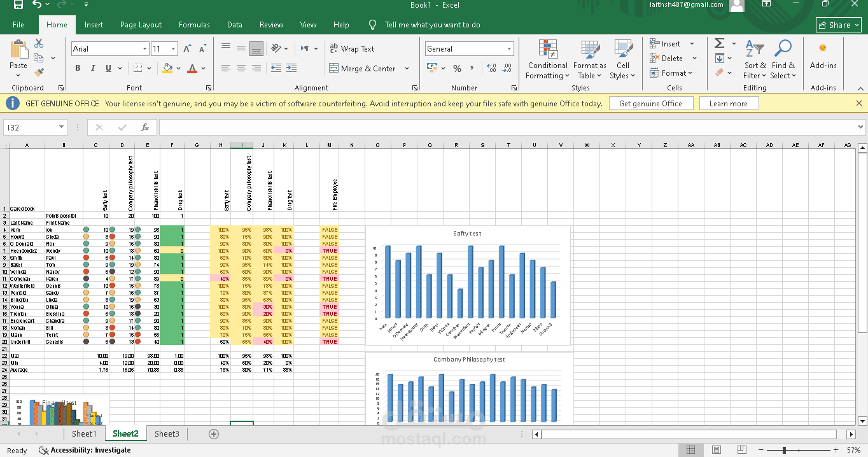Click Accessibility: Investigate in status bar
Screen dimensions: 868x457
tap(85, 450)
